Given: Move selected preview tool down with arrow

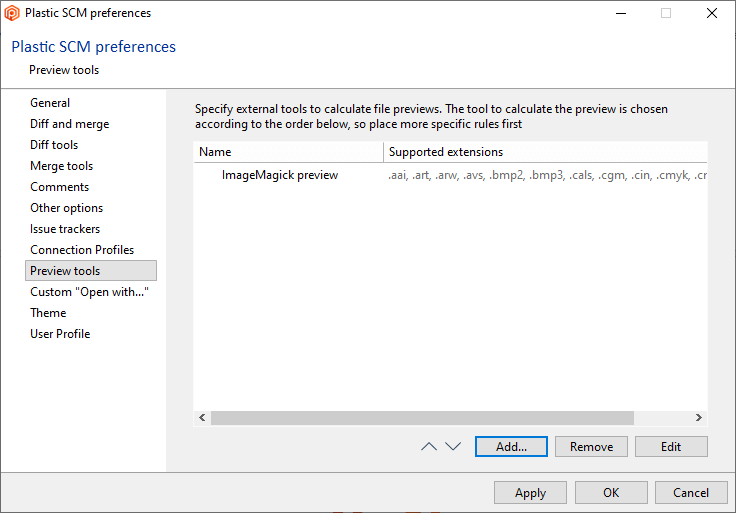Looking at the screenshot, I should (x=453, y=446).
